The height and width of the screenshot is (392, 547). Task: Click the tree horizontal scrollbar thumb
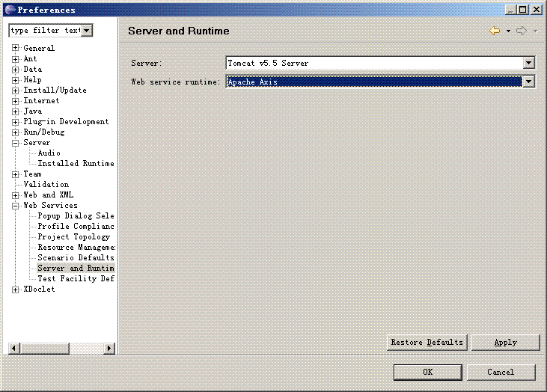tap(45, 348)
